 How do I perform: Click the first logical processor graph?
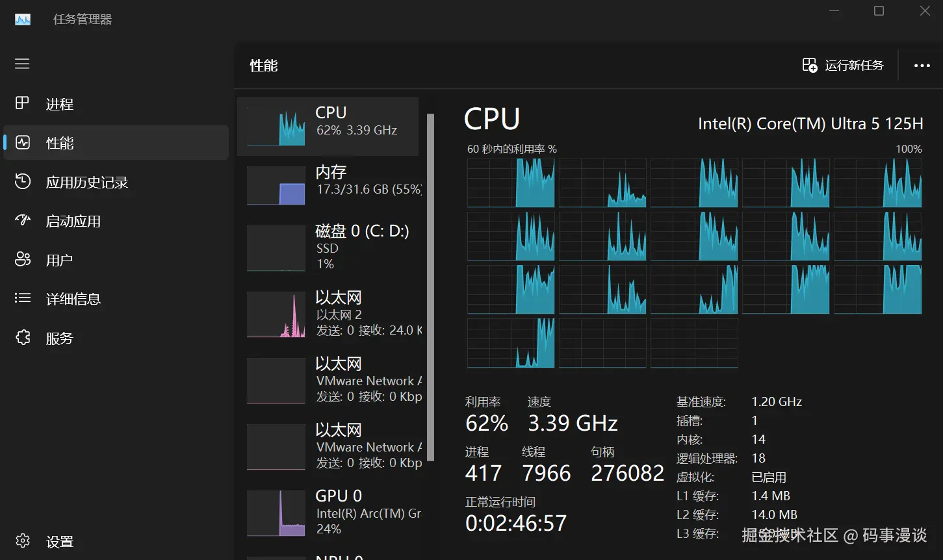[x=511, y=183]
